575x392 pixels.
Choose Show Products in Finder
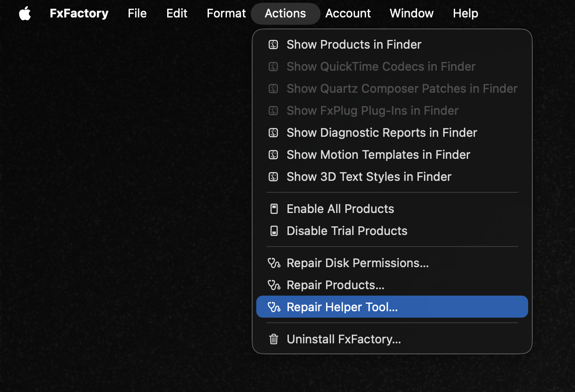tap(392, 45)
